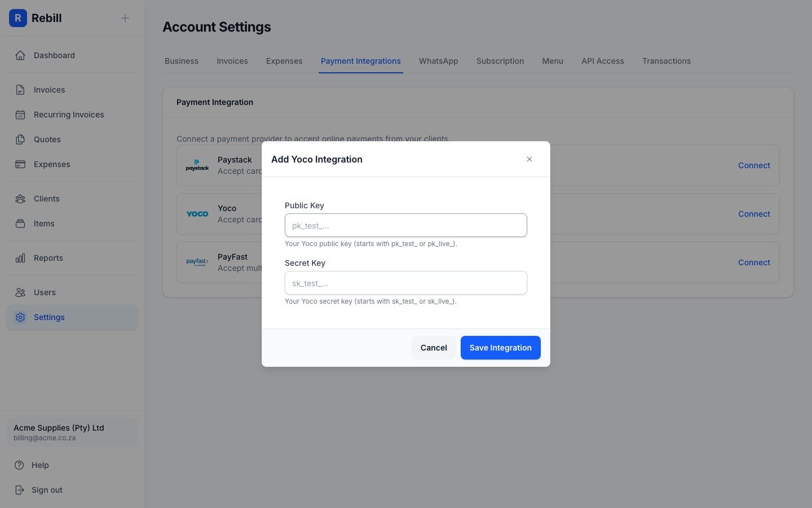812x508 pixels.
Task: View the Transactions tab
Action: tap(667, 61)
